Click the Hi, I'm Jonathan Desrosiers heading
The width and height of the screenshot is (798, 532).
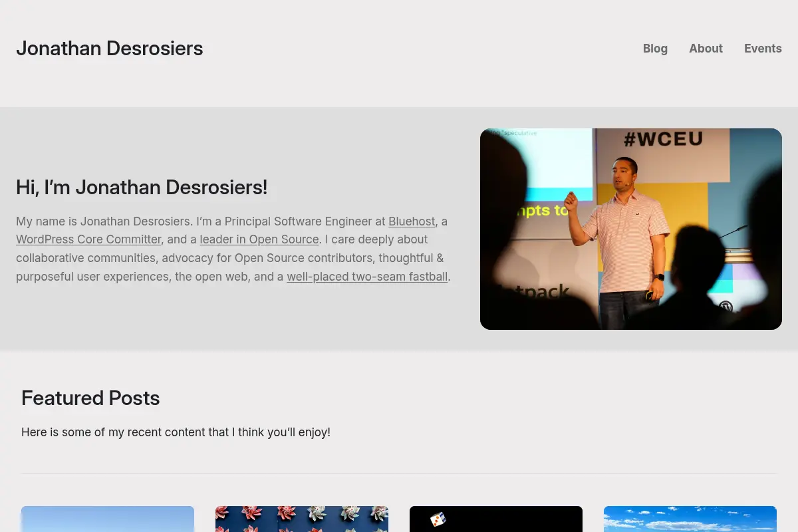pyautogui.click(x=142, y=188)
